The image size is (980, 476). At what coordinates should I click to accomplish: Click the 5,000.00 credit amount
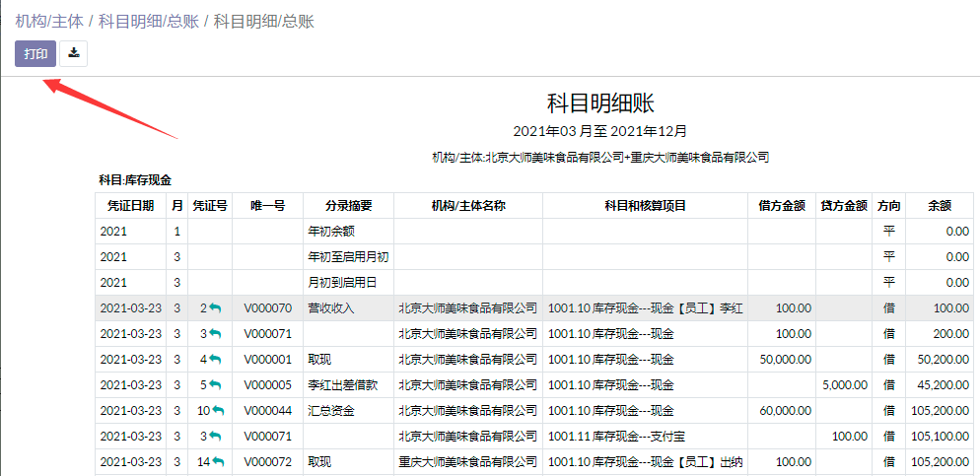click(x=846, y=384)
